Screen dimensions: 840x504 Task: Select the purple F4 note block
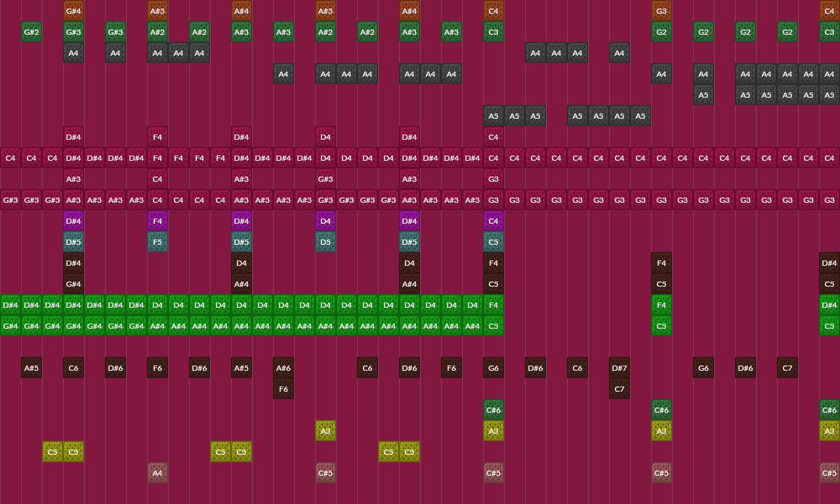coord(157,221)
